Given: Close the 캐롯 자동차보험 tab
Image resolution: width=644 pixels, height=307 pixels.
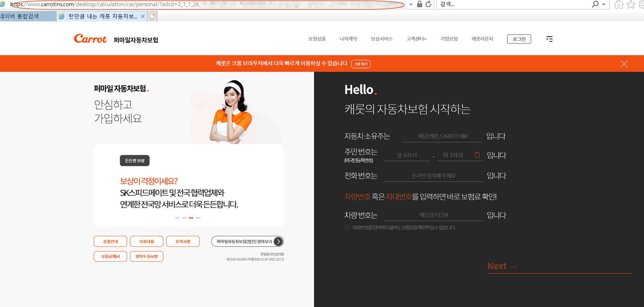Looking at the screenshot, I should tap(143, 16).
